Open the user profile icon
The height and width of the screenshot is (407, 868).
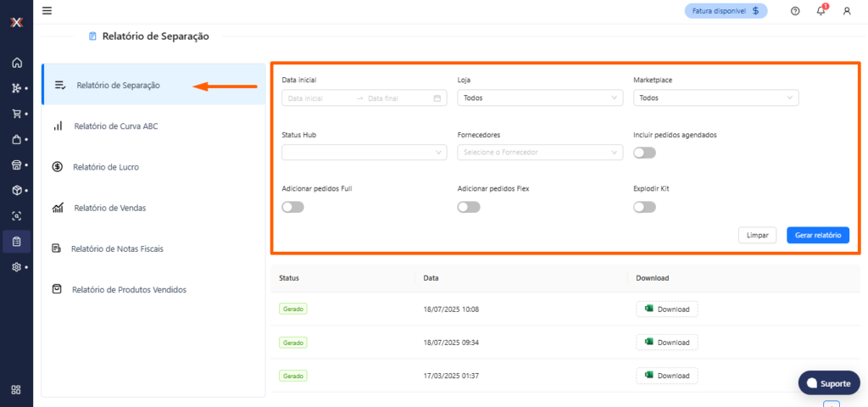(x=846, y=11)
